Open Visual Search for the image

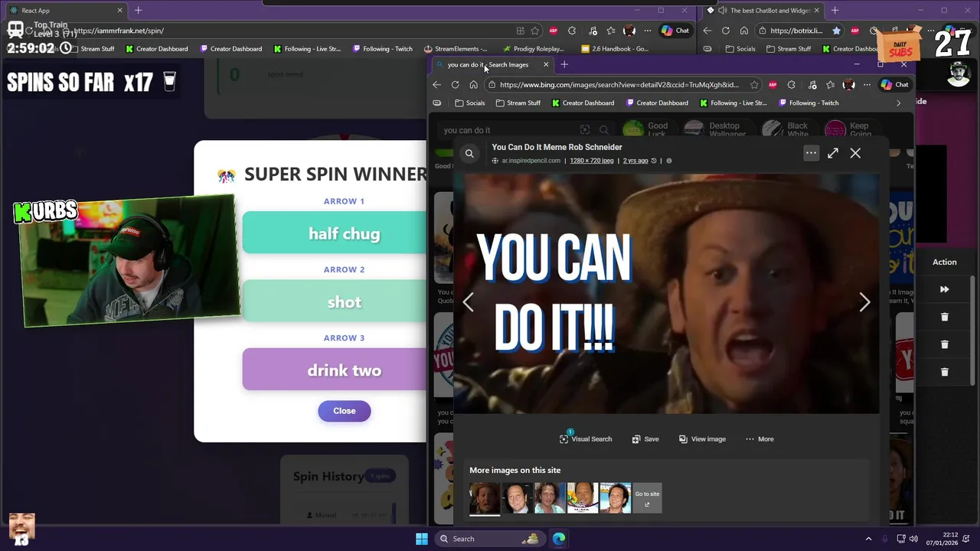click(586, 439)
